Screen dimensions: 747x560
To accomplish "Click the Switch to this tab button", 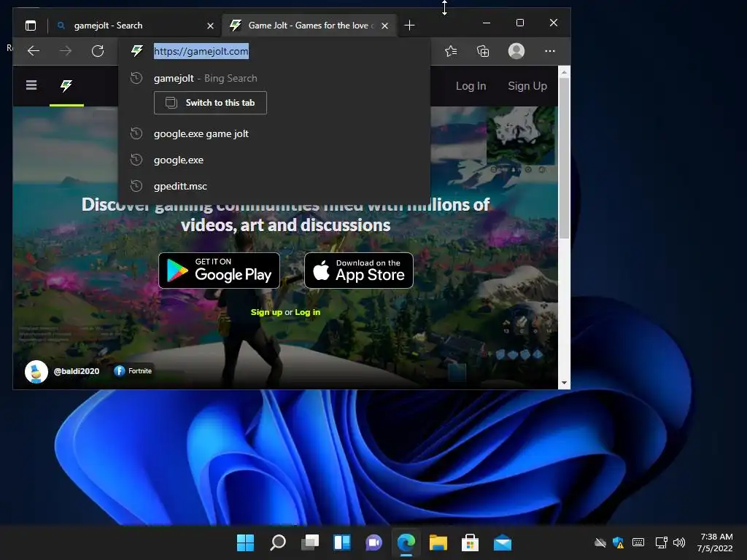I will [210, 103].
